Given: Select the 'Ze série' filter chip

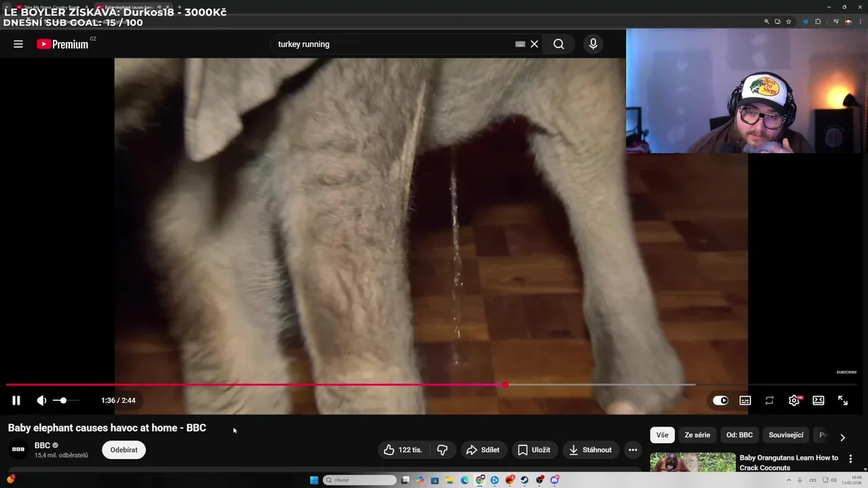Looking at the screenshot, I should [x=697, y=435].
